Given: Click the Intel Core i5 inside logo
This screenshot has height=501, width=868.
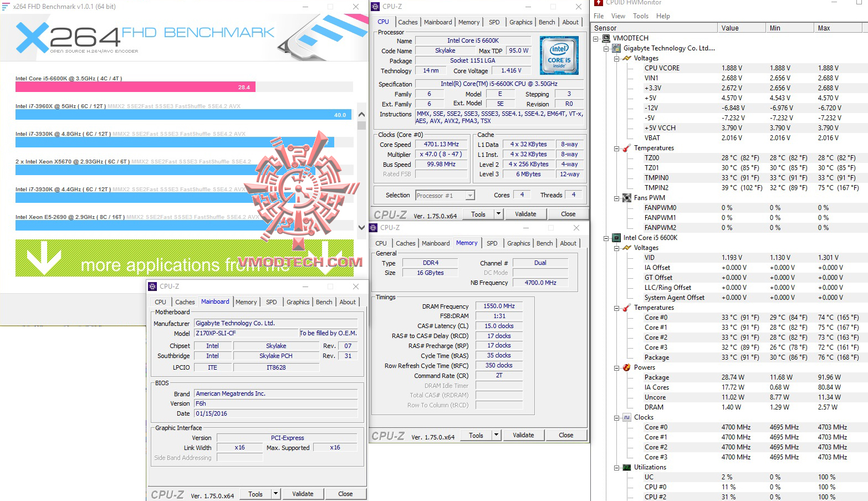Looking at the screenshot, I should [559, 55].
